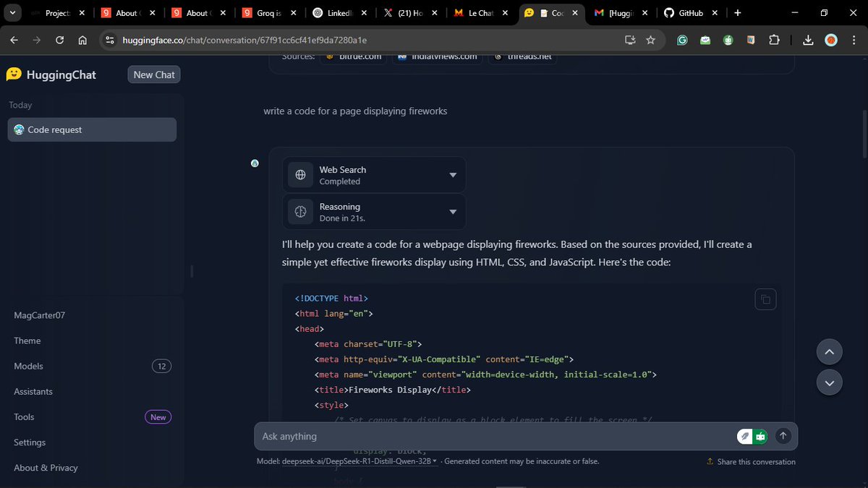Jump to previous message with up arrow
868x488 pixels.
pyautogui.click(x=830, y=352)
